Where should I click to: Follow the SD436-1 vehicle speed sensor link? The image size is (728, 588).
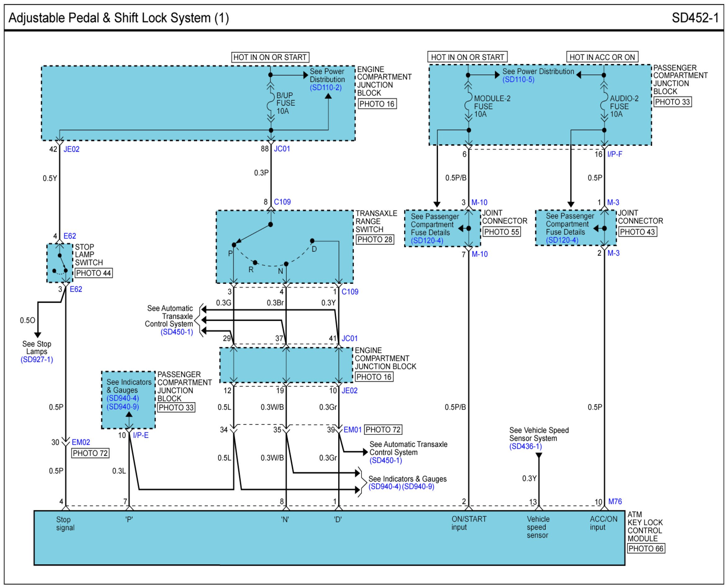(525, 446)
